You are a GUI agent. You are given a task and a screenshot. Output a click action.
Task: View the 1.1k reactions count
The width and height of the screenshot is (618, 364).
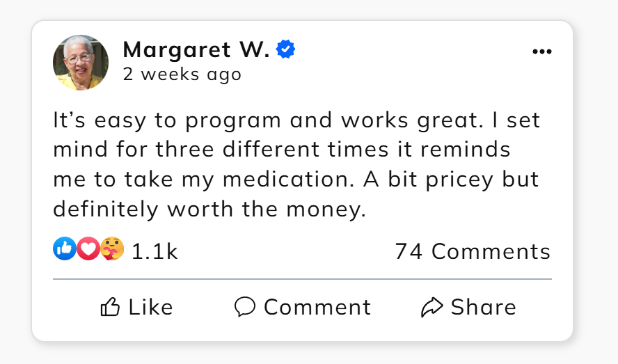(x=154, y=251)
